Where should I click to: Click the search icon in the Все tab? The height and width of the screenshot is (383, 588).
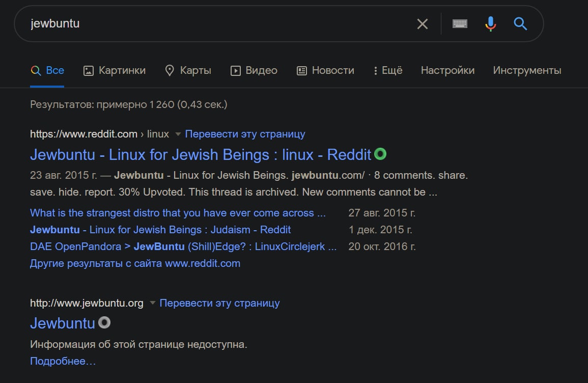pyautogui.click(x=36, y=70)
